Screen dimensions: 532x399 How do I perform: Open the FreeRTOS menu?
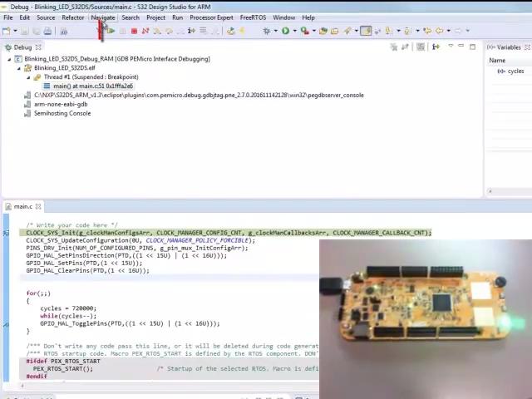[253, 17]
